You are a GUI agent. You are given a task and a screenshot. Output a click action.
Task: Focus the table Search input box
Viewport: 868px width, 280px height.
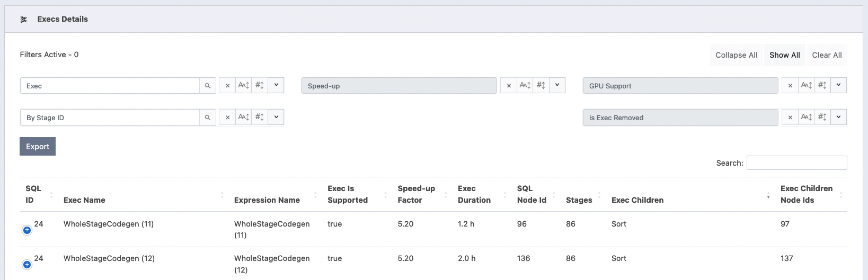pyautogui.click(x=796, y=163)
